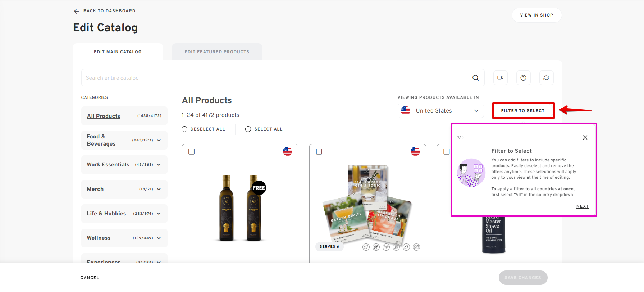Switch to Edit Featured Products tab
The image size is (644, 292).
click(x=217, y=52)
